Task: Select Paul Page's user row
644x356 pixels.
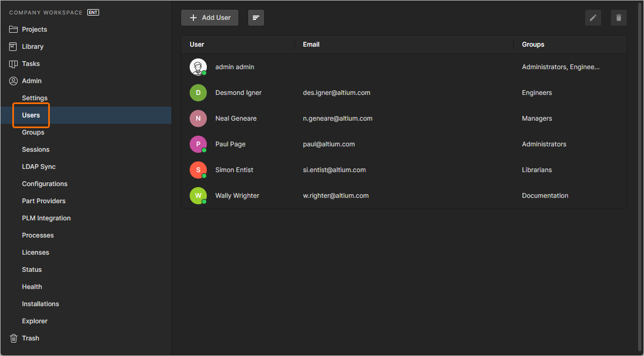Action: coord(375,144)
